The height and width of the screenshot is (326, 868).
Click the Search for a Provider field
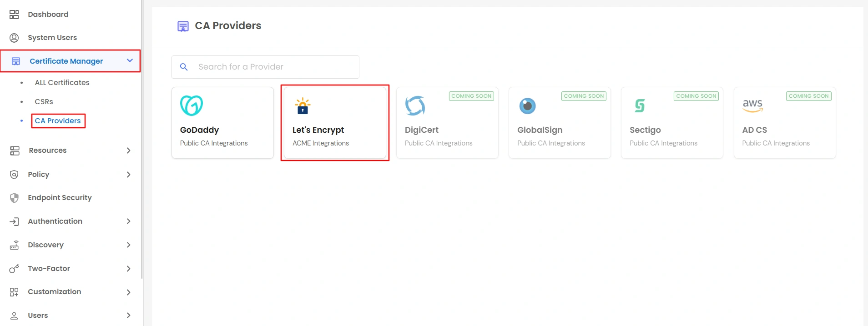pyautogui.click(x=265, y=67)
